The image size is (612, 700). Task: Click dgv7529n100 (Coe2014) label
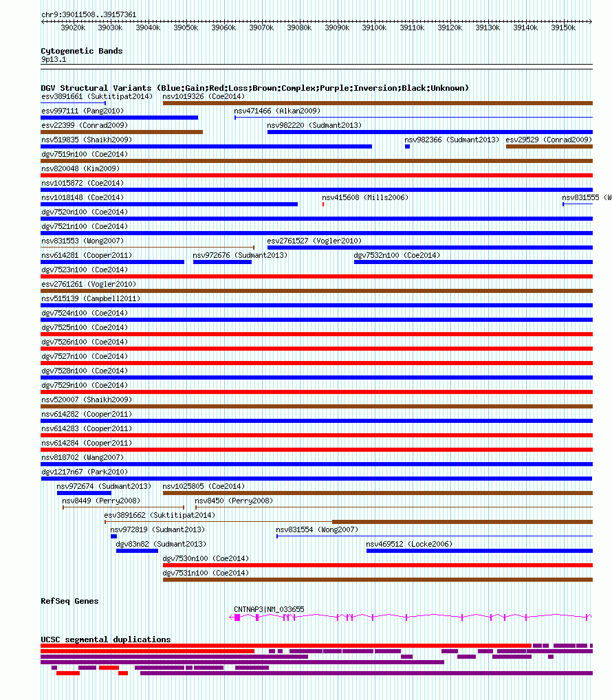click(85, 385)
